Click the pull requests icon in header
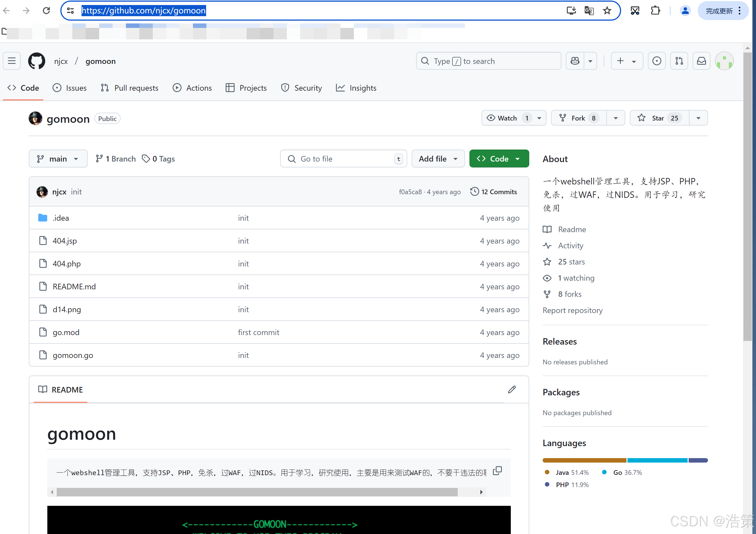The width and height of the screenshot is (756, 534). [679, 61]
